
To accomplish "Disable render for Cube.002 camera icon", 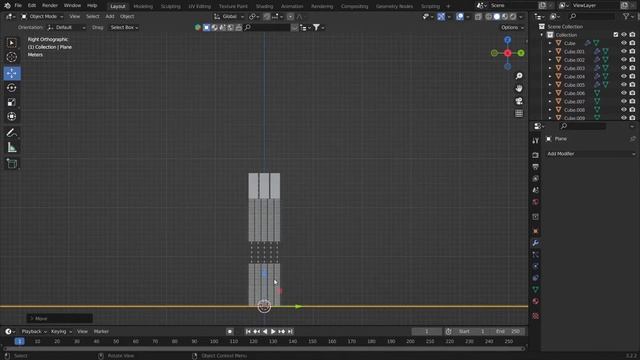I will [632, 60].
